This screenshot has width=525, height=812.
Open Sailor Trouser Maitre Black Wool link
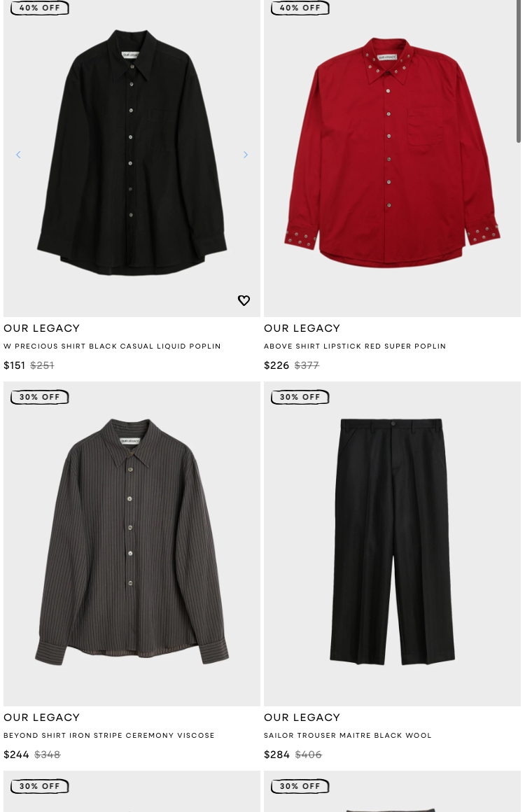[x=347, y=736]
